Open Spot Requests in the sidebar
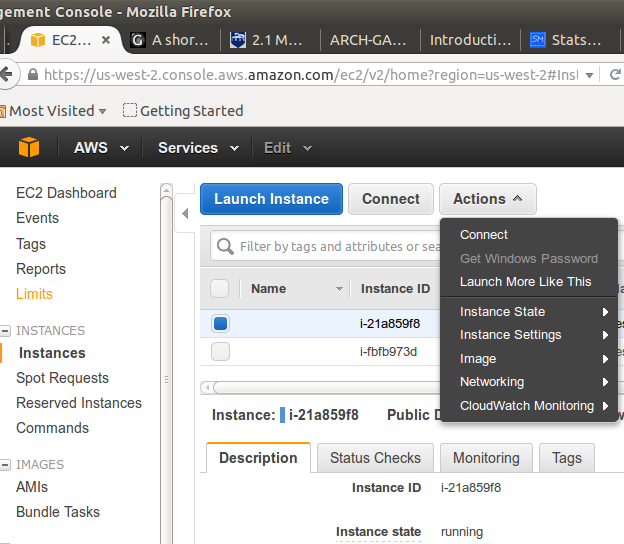Image resolution: width=624 pixels, height=544 pixels. 62,378
